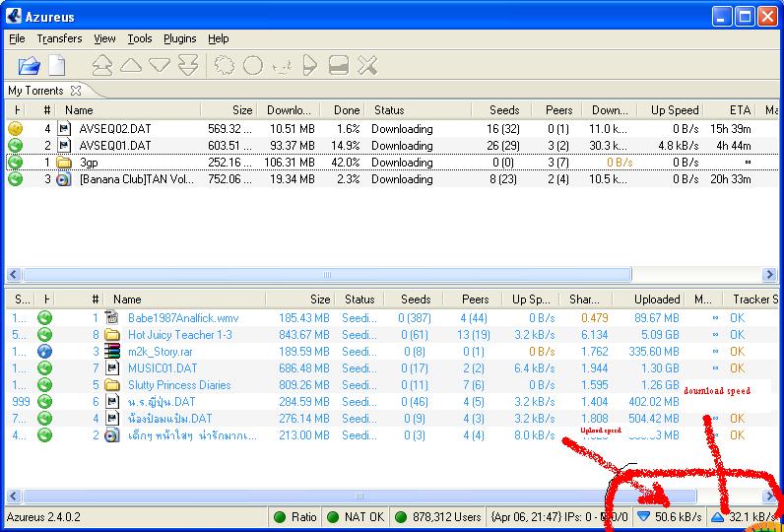The image size is (784, 532).
Task: Open the View menu
Action: [x=104, y=38]
